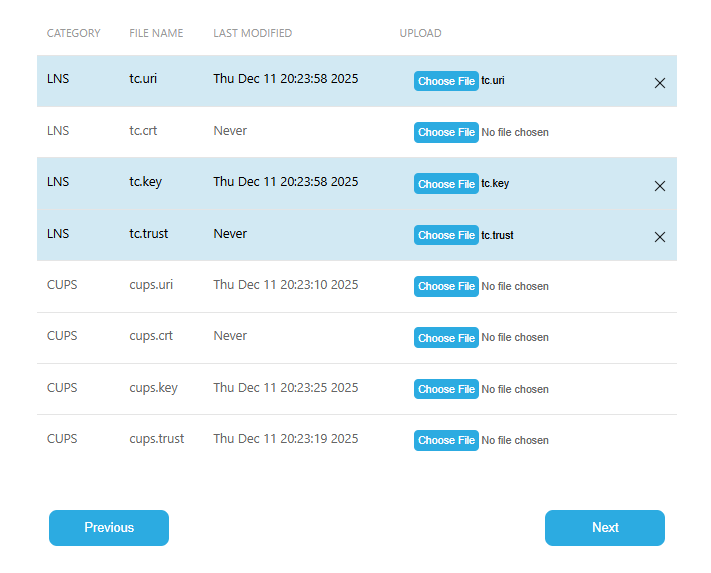Clear the chosen tc.key file
The width and height of the screenshot is (711, 573).
[659, 186]
